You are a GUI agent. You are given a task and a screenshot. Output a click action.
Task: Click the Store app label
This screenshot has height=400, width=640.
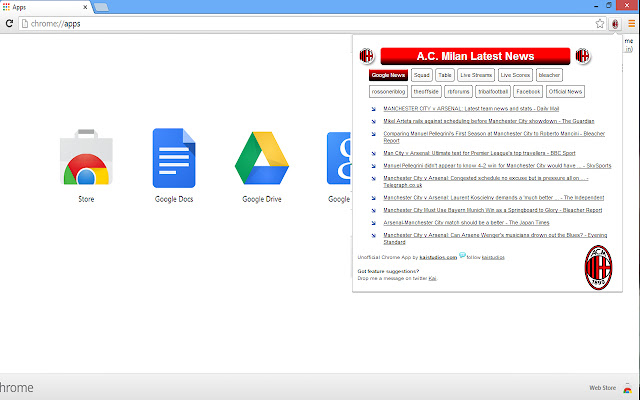(x=86, y=199)
